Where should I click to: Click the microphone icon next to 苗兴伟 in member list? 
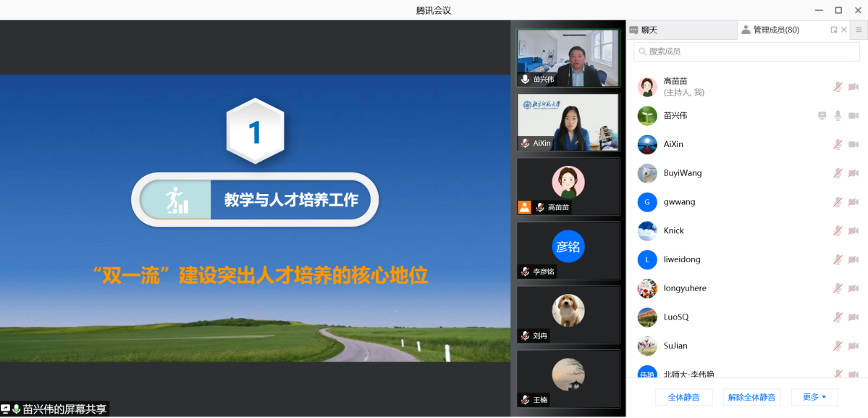[838, 115]
